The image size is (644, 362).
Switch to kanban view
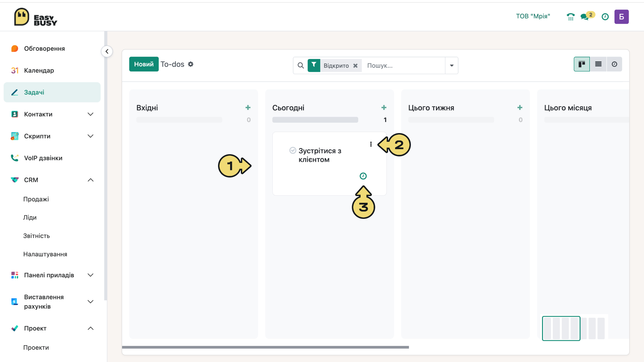click(x=582, y=64)
